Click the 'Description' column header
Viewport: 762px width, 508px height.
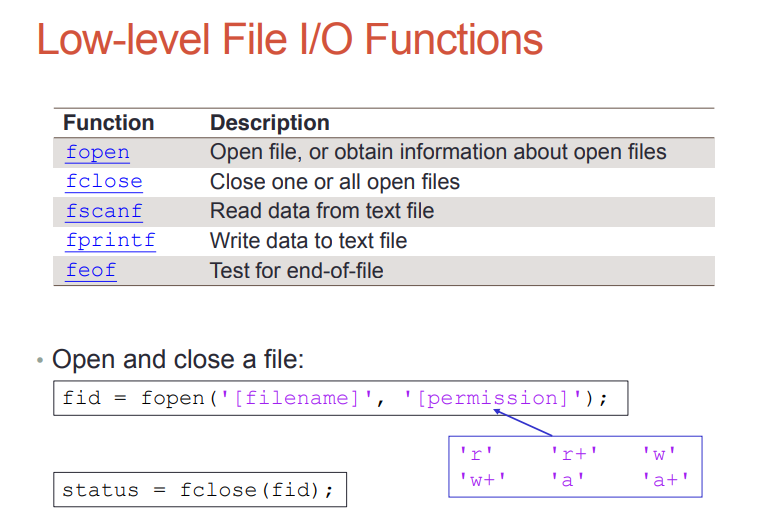(x=270, y=123)
